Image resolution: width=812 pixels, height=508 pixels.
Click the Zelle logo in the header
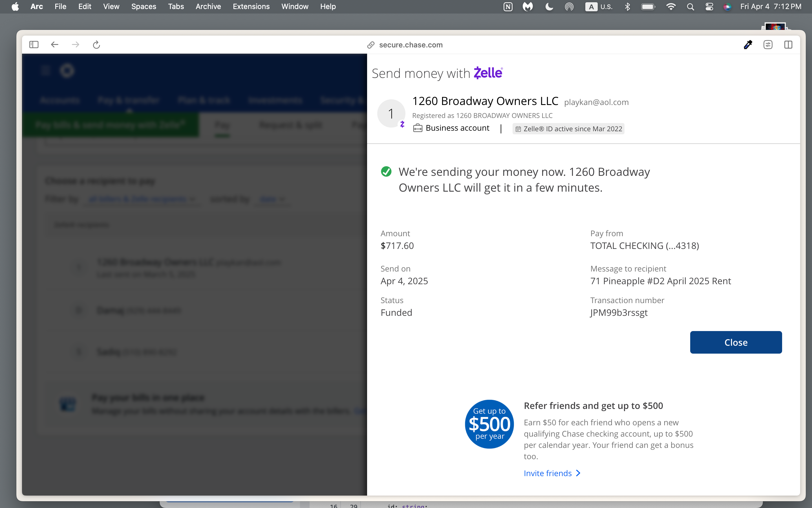coord(488,73)
